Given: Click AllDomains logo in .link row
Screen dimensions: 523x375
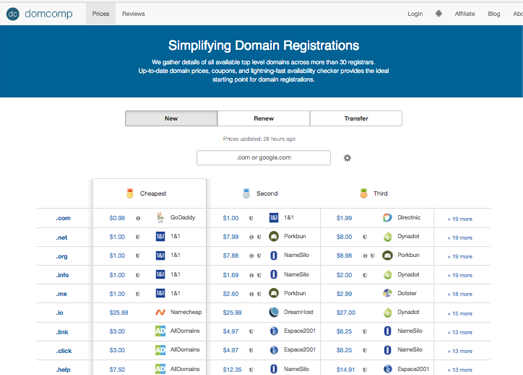Looking at the screenshot, I should click(x=160, y=331).
